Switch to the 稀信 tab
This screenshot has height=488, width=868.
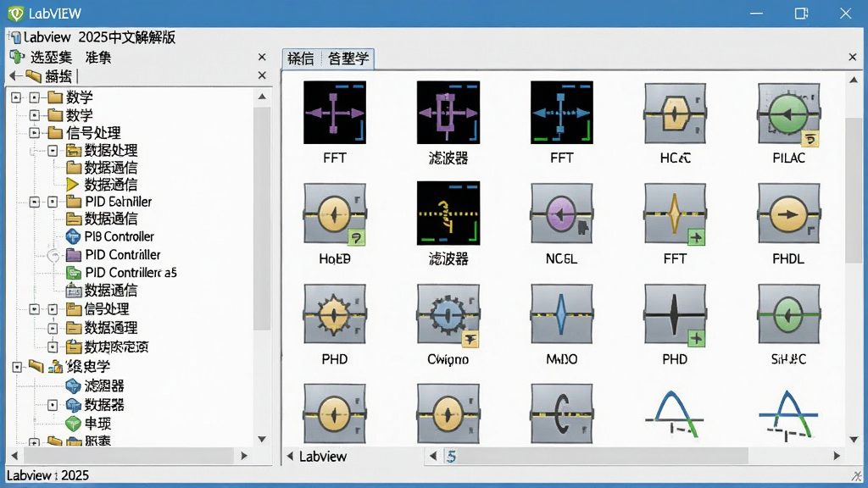click(301, 58)
